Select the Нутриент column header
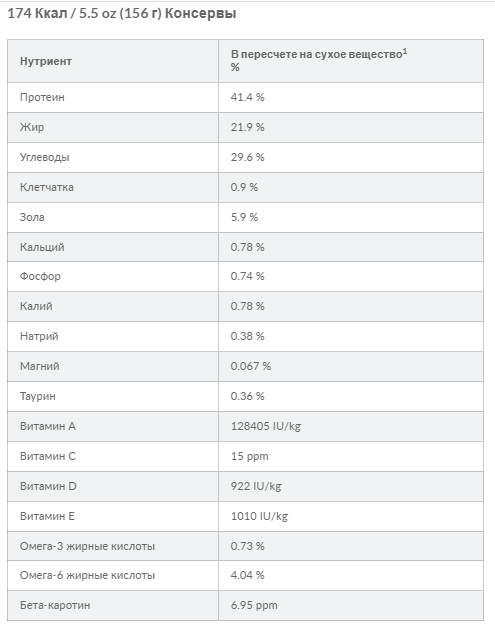495x624 pixels. coord(46,61)
